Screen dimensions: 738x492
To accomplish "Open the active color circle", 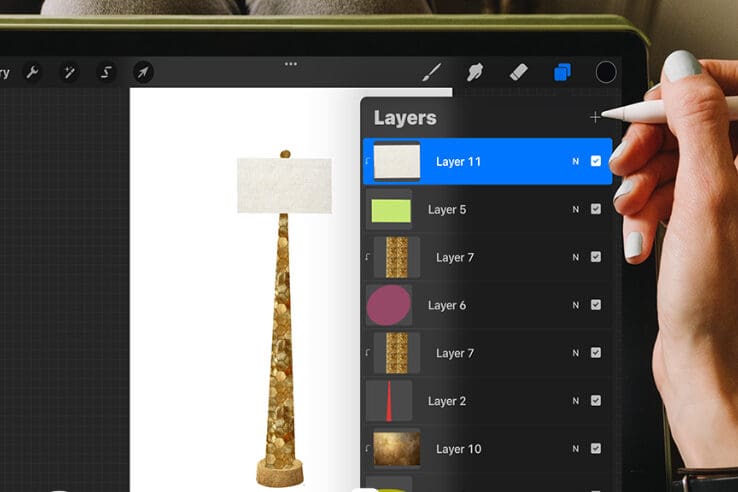I will click(x=606, y=73).
